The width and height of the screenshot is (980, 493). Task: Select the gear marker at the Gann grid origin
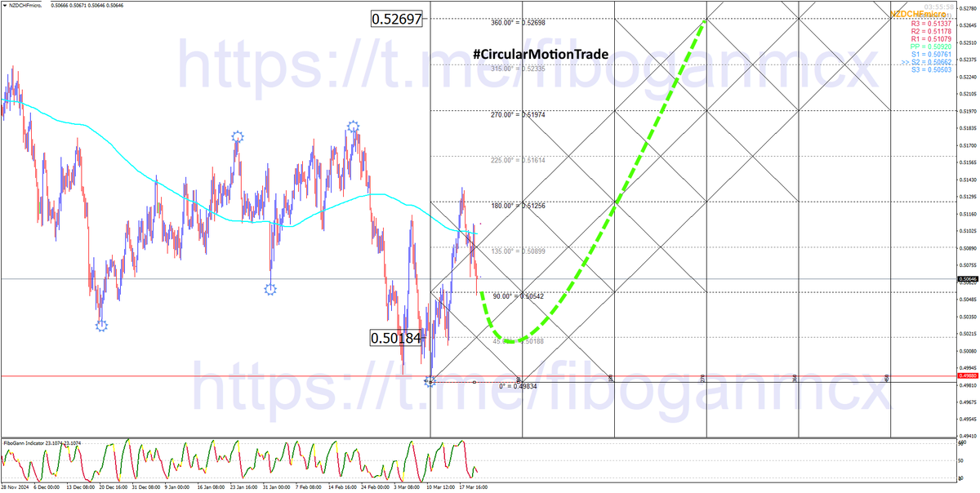[x=430, y=381]
